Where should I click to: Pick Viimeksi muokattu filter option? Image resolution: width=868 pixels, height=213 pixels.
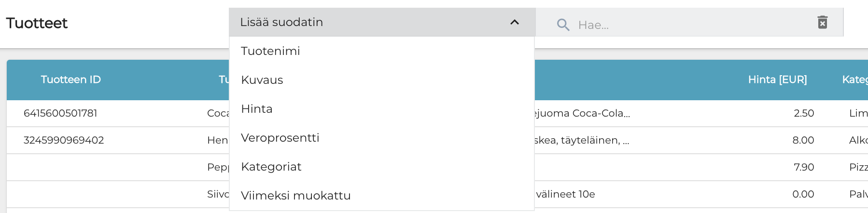[296, 196]
